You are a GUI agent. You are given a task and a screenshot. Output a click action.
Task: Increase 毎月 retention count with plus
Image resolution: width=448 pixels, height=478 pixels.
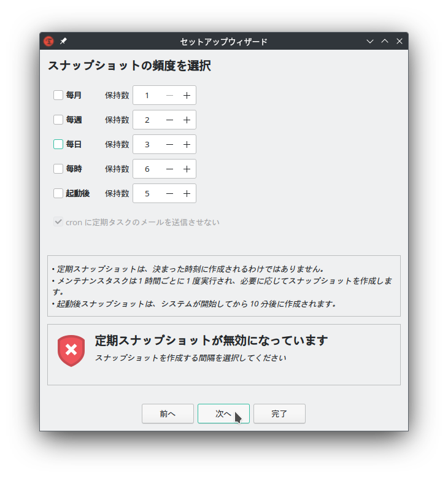187,96
